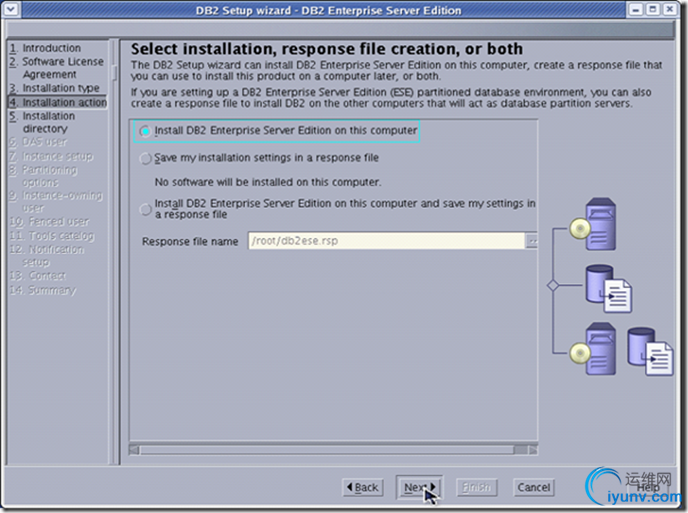Image resolution: width=688 pixels, height=513 pixels.
Task: Click the diamond connector node in the diagram
Action: point(553,286)
